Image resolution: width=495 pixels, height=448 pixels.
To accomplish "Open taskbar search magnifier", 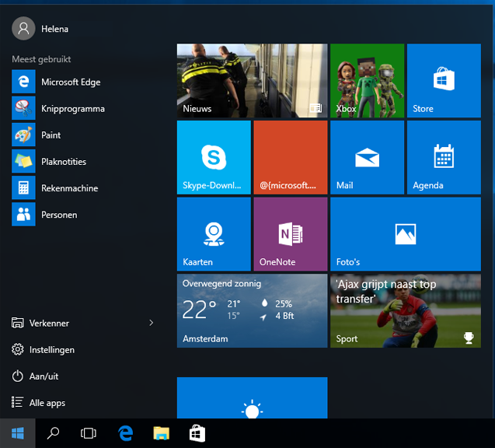I will [x=53, y=433].
